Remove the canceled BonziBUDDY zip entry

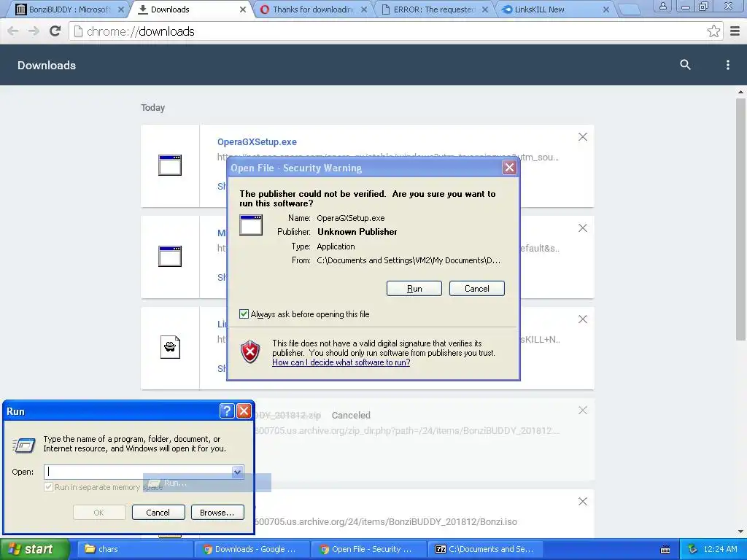click(583, 411)
